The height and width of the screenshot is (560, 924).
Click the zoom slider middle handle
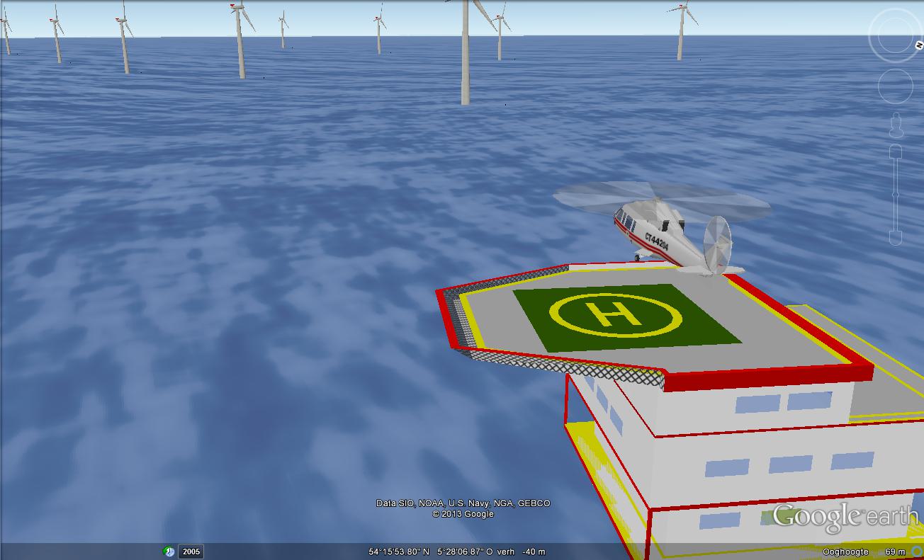point(896,195)
